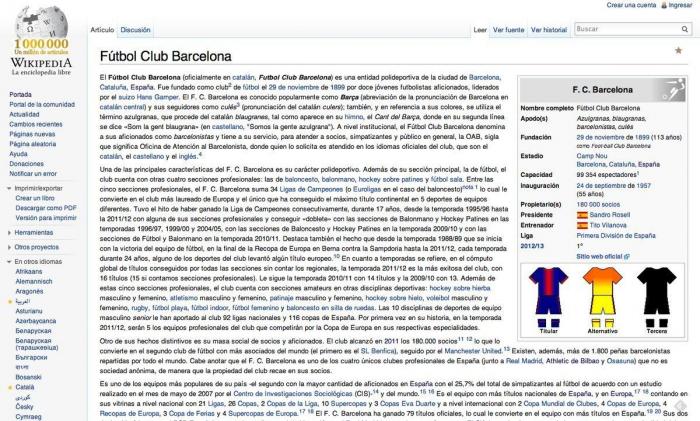This screenshot has width=700, height=421.
Task: Click the Tercera black kit image
Action: pyautogui.click(x=656, y=297)
